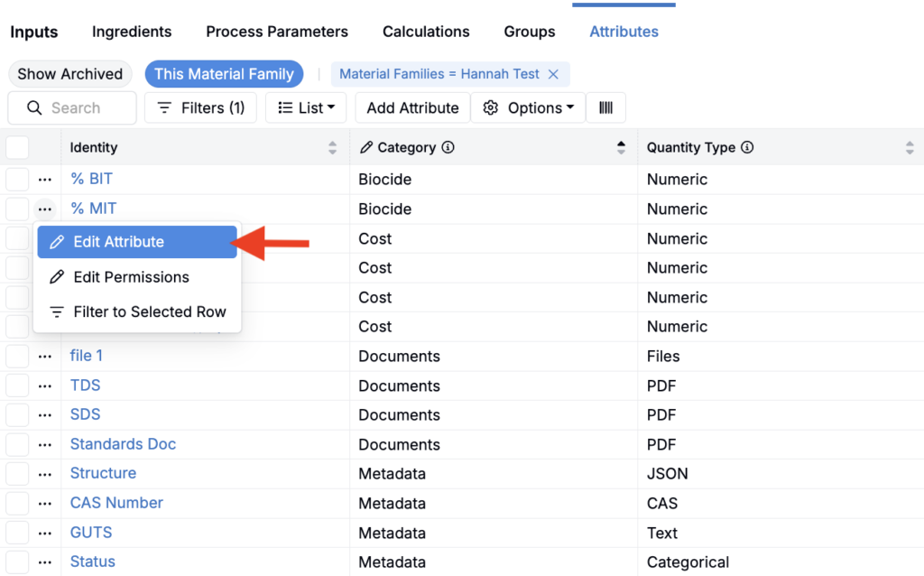Select the checkbox for the Structure row
Image resolution: width=924 pixels, height=576 pixels.
pos(17,474)
